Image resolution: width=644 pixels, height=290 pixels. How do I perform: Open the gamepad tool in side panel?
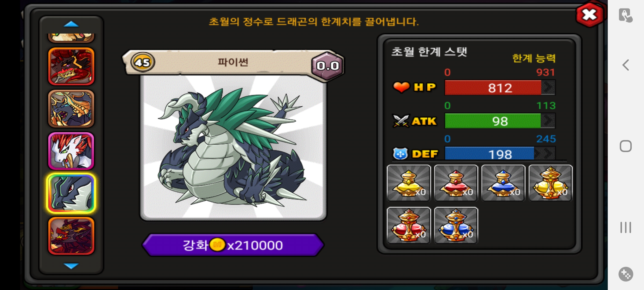pos(626,274)
